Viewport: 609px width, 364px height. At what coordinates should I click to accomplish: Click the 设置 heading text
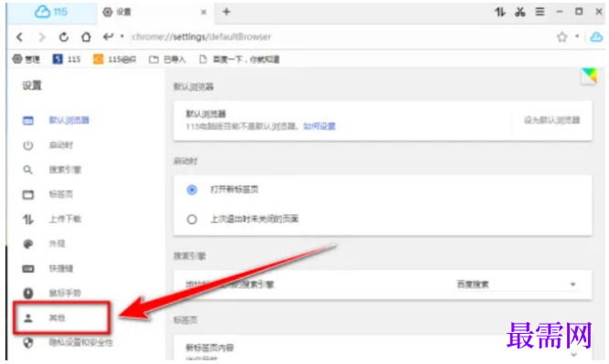[x=31, y=85]
